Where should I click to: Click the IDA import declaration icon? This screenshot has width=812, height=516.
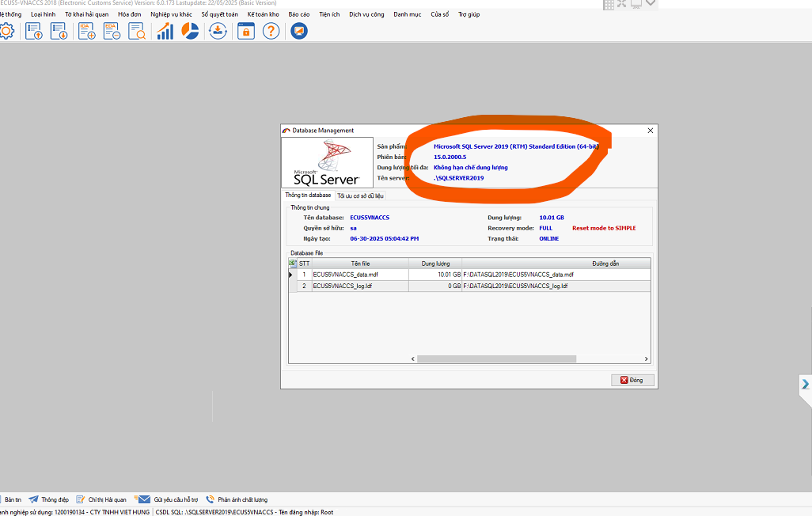coord(86,31)
